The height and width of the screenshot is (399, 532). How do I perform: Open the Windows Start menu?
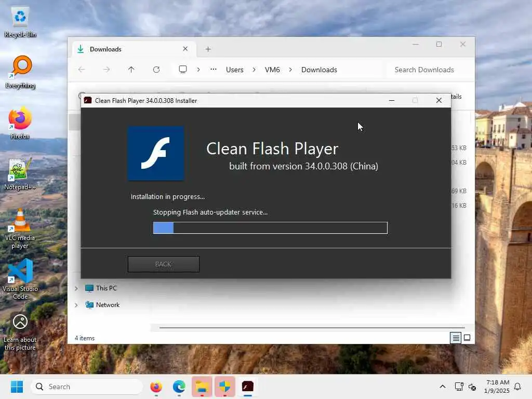coord(17,387)
